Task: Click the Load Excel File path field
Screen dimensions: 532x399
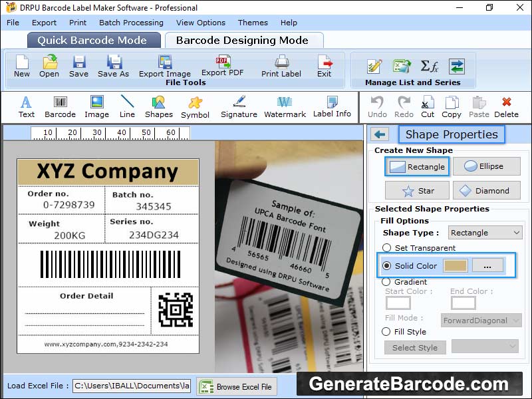Action: (131, 386)
